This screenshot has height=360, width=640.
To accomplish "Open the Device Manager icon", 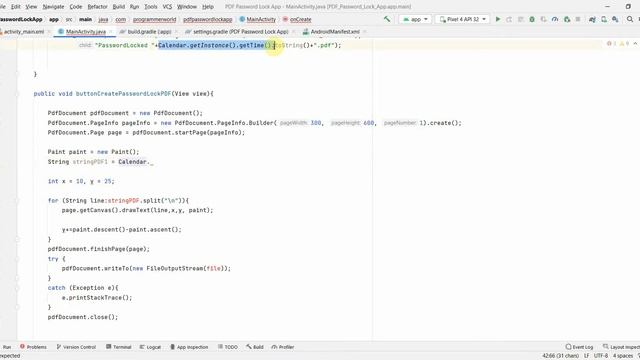I will coord(604,19).
